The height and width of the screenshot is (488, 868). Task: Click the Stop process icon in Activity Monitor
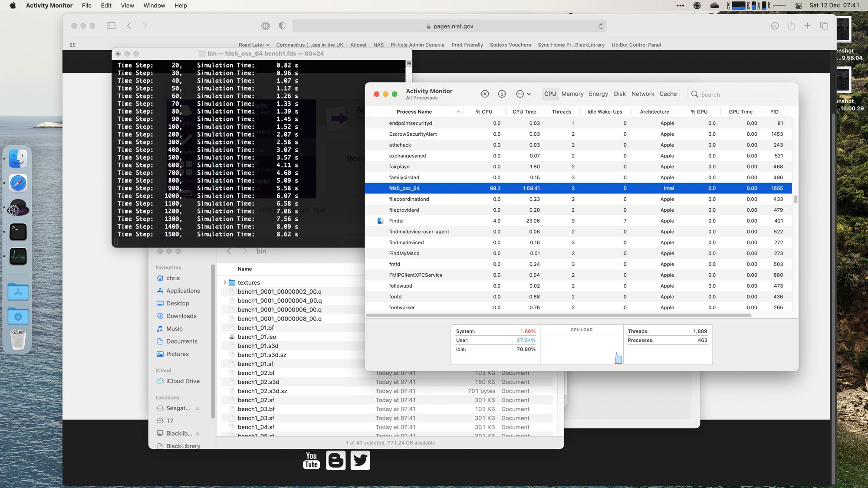pos(485,94)
